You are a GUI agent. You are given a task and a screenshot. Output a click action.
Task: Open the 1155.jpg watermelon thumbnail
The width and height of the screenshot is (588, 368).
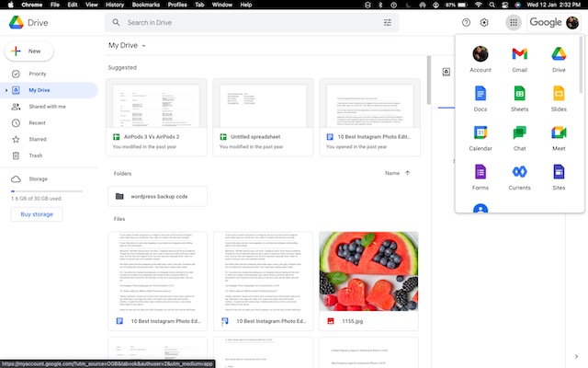click(367, 271)
